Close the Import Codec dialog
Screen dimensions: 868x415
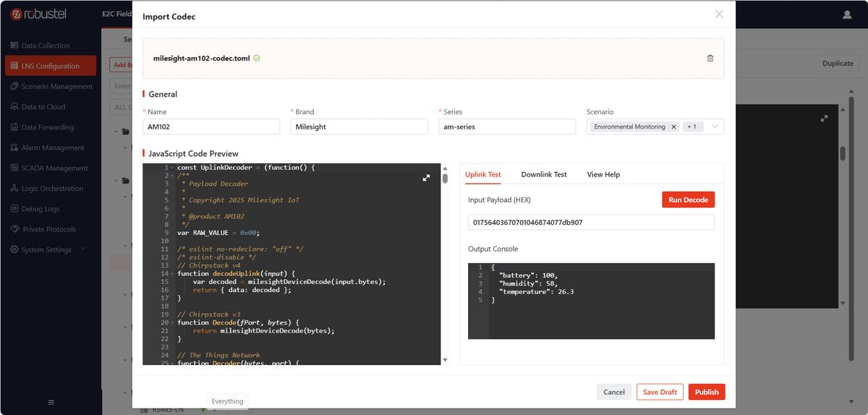click(x=718, y=14)
